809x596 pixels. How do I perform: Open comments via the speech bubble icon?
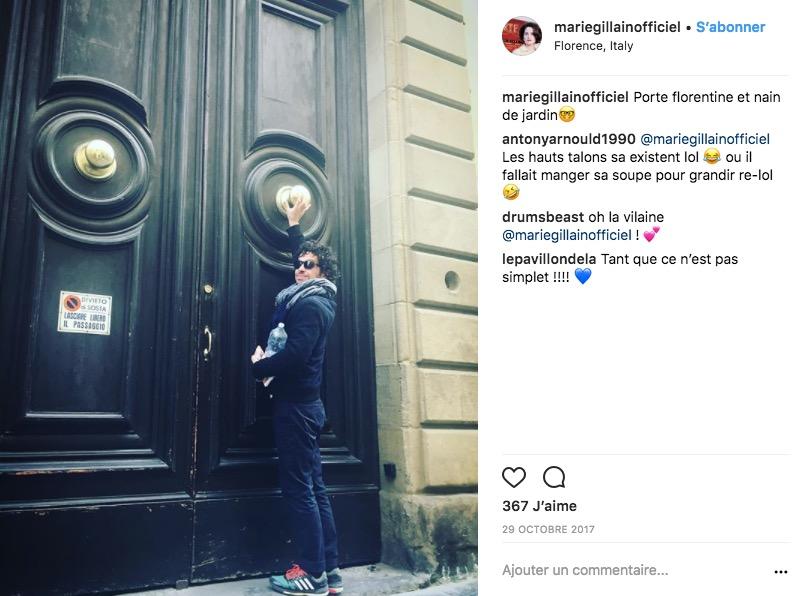(554, 477)
